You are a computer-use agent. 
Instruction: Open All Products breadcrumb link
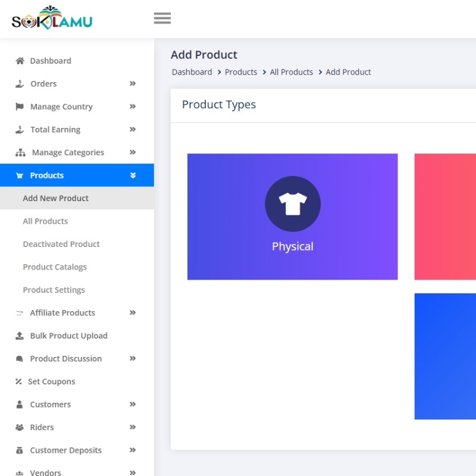pos(291,72)
